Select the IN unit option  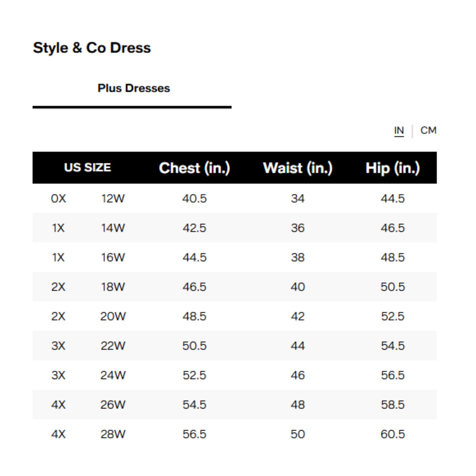[399, 130]
